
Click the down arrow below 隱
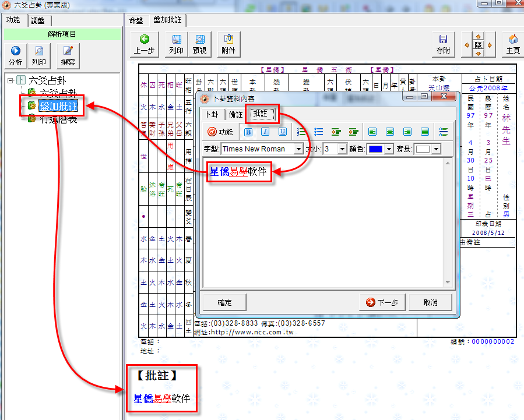[x=478, y=54]
